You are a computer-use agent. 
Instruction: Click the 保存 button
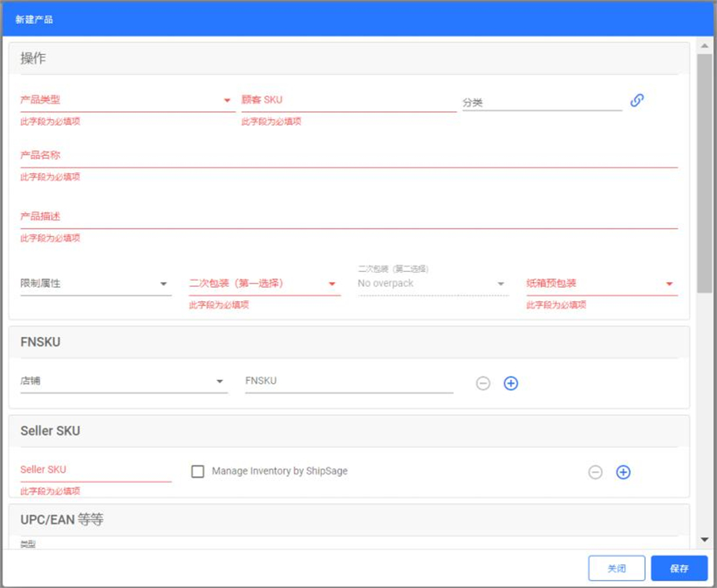click(679, 568)
